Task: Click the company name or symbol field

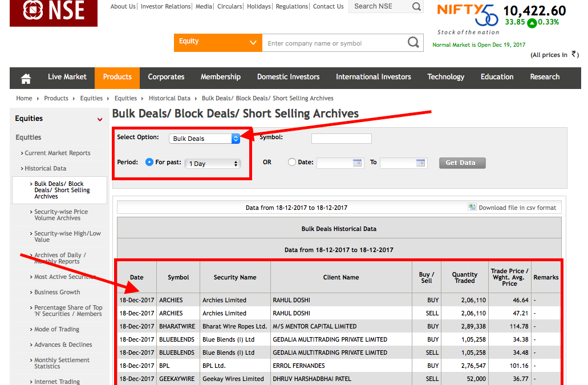Action: (x=334, y=43)
